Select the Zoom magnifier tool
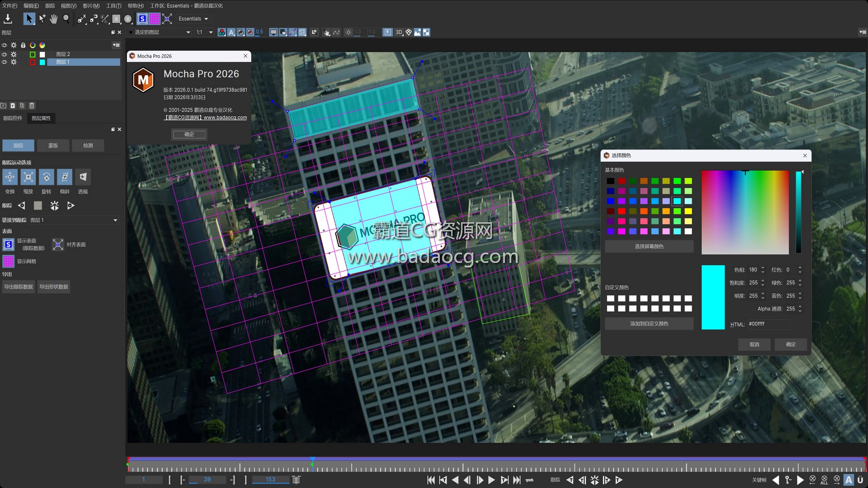 66,19
